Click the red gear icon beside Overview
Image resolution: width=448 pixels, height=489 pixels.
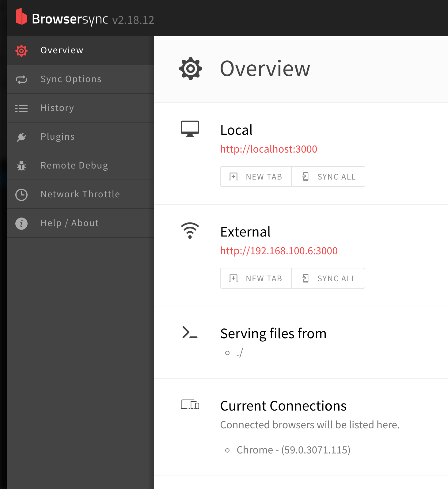(x=21, y=51)
